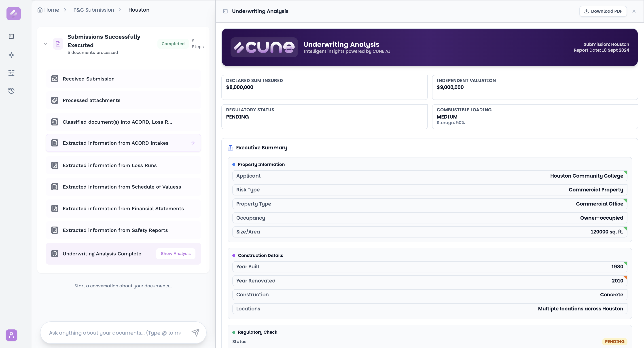This screenshot has width=644, height=348.
Task: Open the filters adjustment icon in sidebar
Action: pyautogui.click(x=11, y=73)
